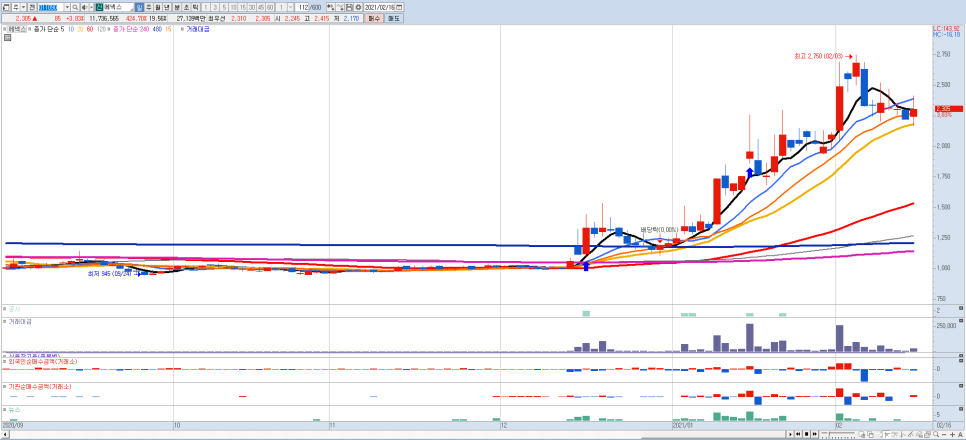Select the 60 interval button
This screenshot has height=440, width=966.
270,7
